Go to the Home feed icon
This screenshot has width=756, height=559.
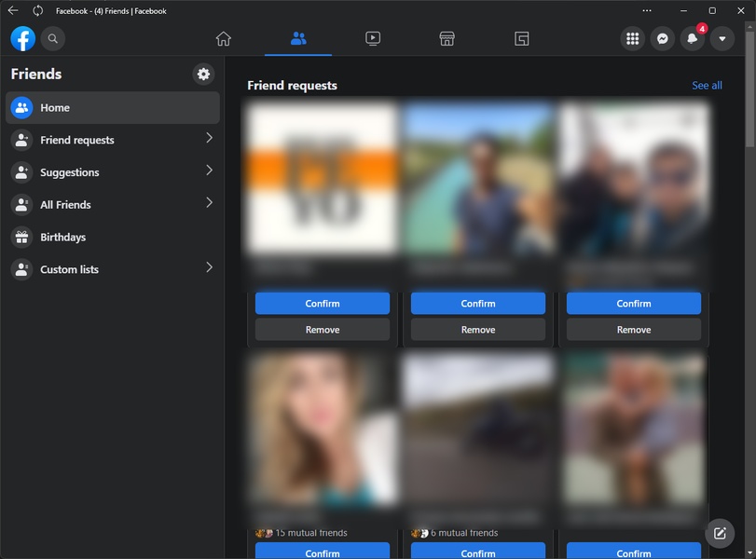pos(223,38)
